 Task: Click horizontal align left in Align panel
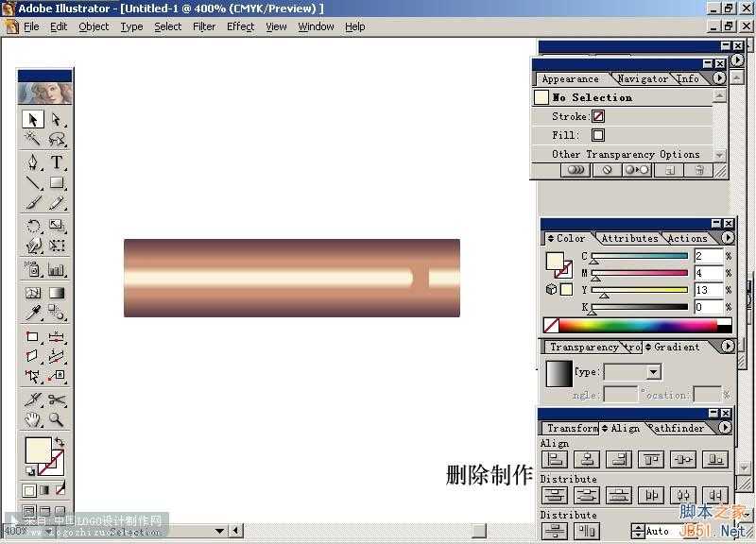coord(555,458)
